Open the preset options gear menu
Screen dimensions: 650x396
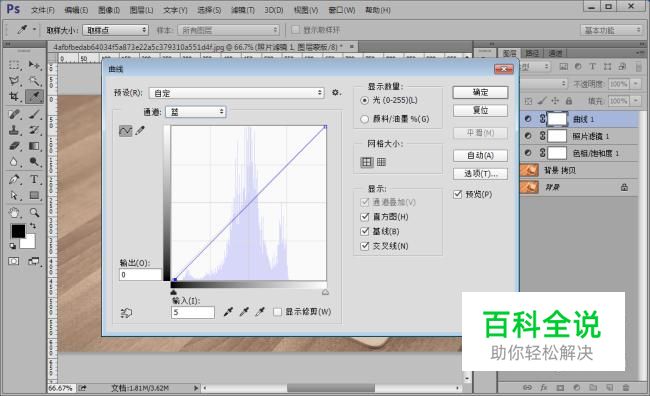[x=336, y=92]
